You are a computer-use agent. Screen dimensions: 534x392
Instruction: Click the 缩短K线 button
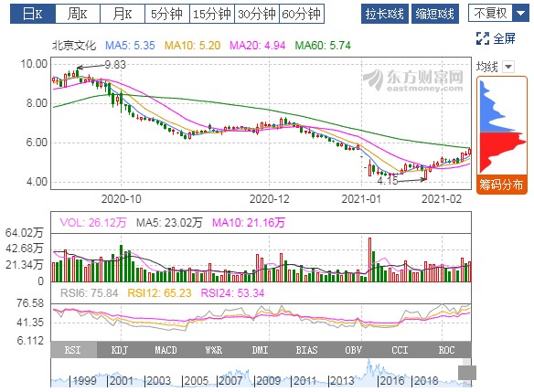click(435, 14)
